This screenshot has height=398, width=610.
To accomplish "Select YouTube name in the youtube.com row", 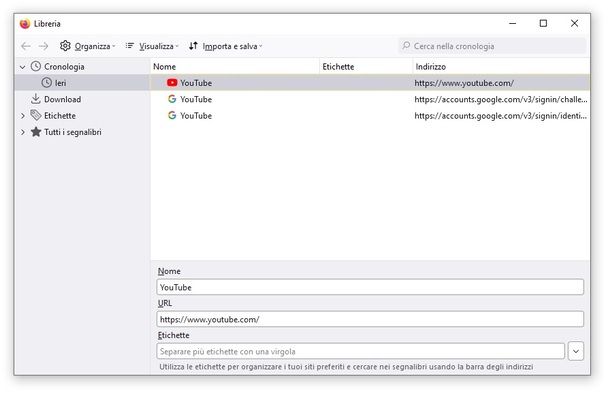I will tap(196, 83).
